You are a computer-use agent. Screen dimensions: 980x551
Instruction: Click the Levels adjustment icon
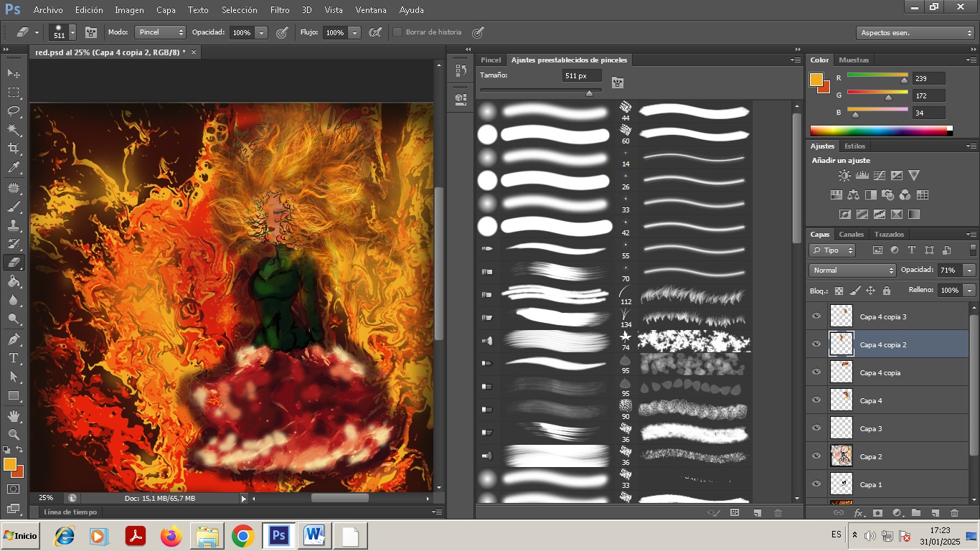[862, 175]
